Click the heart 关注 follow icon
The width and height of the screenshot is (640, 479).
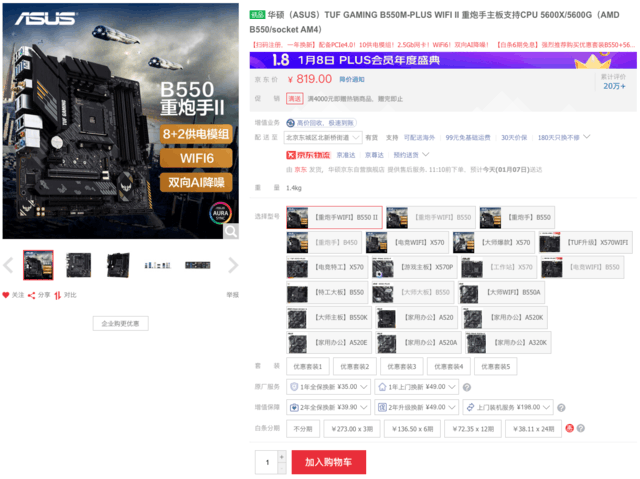(6, 295)
